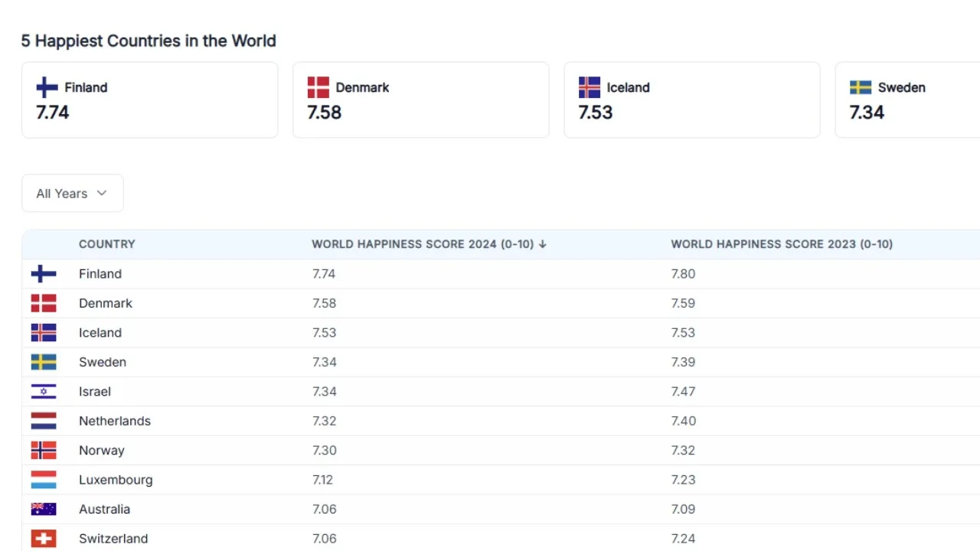This screenshot has width=980, height=551.
Task: Click the Norway flag icon in the table
Action: (44, 450)
